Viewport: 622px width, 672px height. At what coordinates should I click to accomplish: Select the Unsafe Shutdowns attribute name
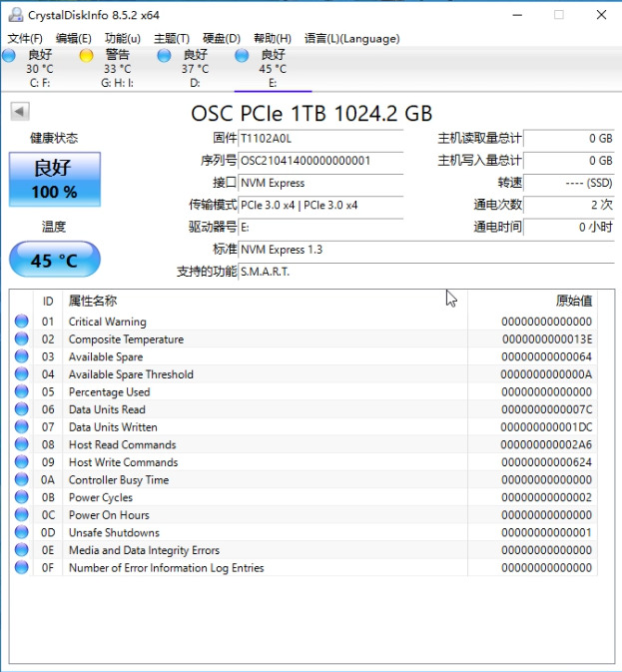coord(114,532)
